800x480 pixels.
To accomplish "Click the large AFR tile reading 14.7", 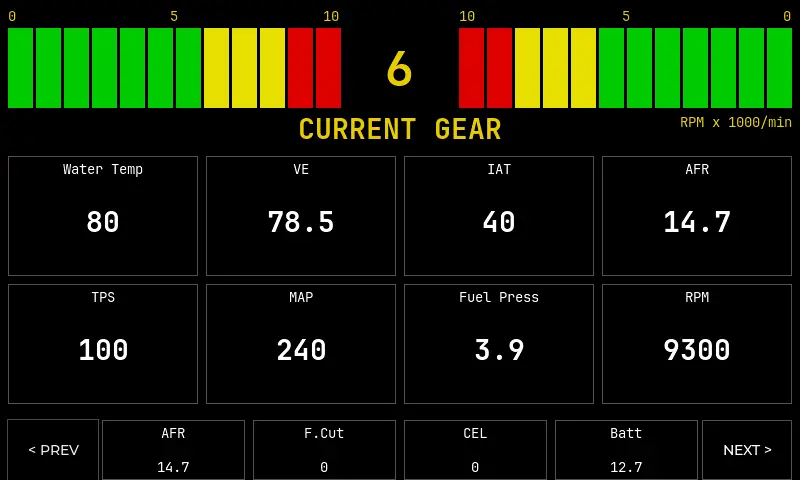I will (x=697, y=216).
